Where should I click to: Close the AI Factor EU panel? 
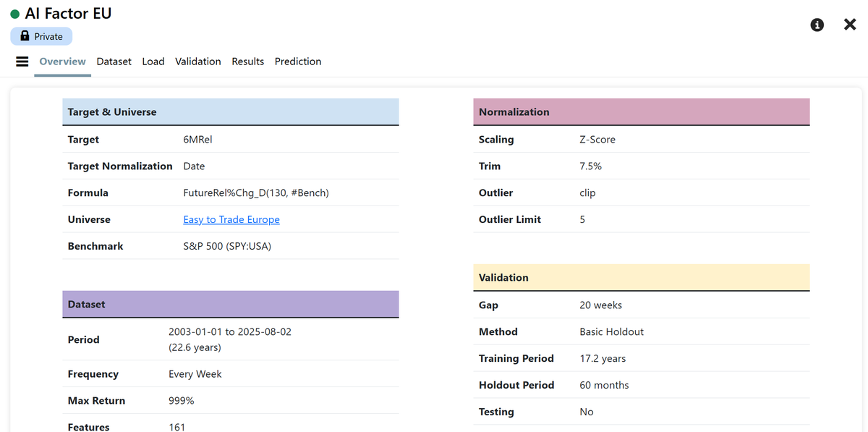pyautogui.click(x=850, y=25)
